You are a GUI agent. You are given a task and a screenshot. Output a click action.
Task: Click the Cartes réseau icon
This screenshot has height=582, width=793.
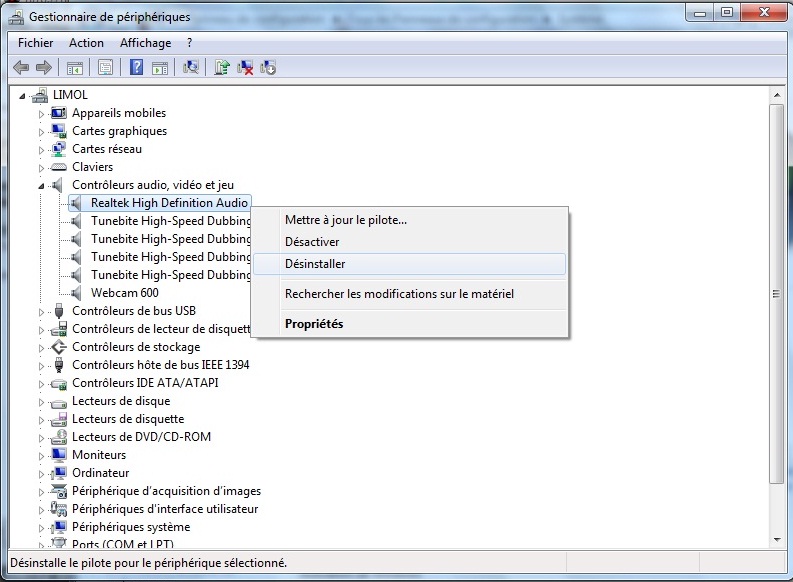(59, 149)
